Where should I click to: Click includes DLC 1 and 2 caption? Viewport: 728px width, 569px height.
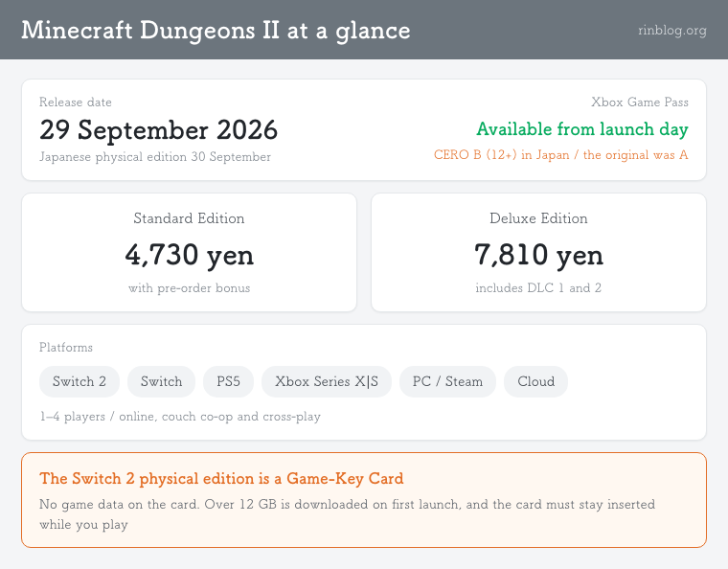point(538,288)
